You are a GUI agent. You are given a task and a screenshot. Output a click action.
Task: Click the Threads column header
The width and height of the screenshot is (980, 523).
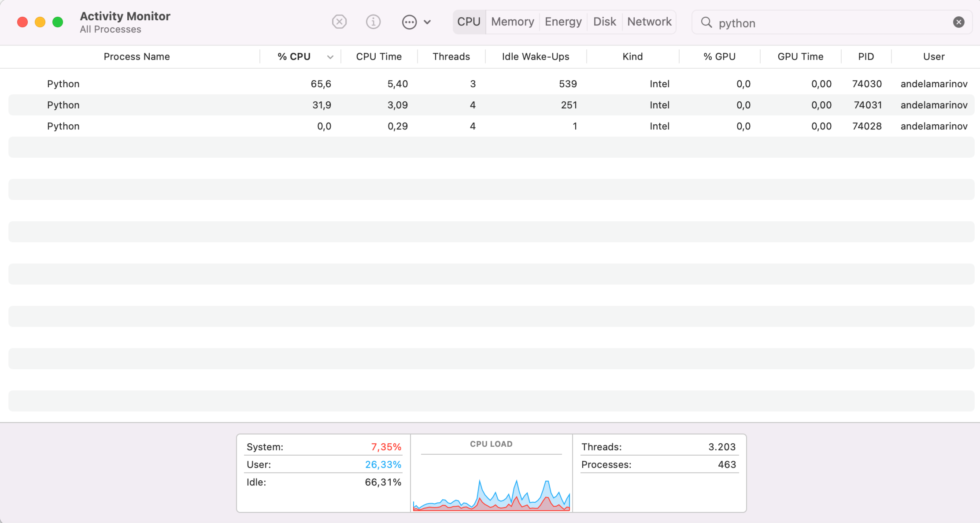[x=451, y=56]
